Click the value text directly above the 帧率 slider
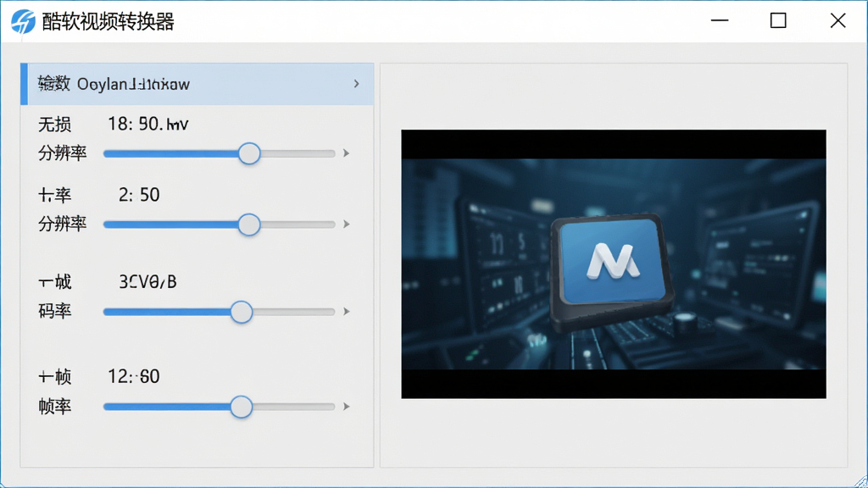 (x=133, y=377)
